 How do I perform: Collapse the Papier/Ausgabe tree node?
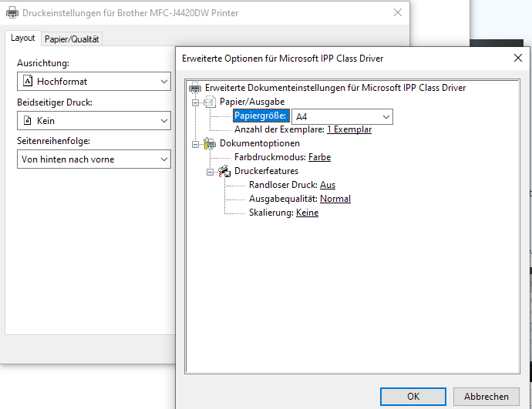pyautogui.click(x=195, y=102)
